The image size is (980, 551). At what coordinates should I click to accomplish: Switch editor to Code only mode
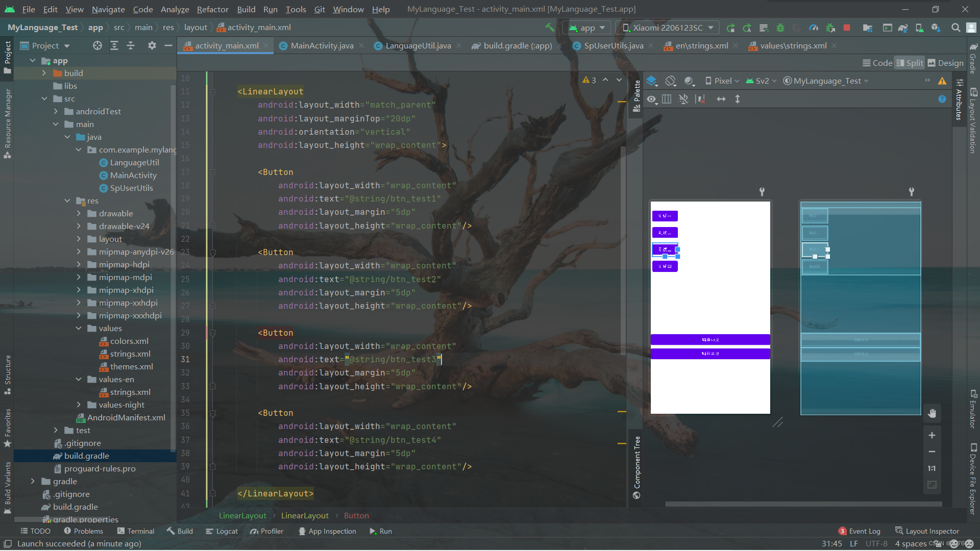877,63
